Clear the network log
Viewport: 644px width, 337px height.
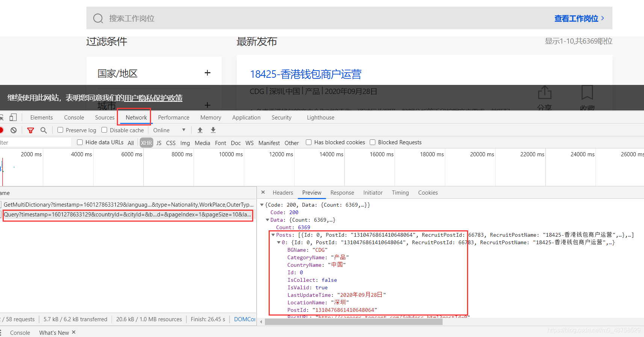coord(14,130)
